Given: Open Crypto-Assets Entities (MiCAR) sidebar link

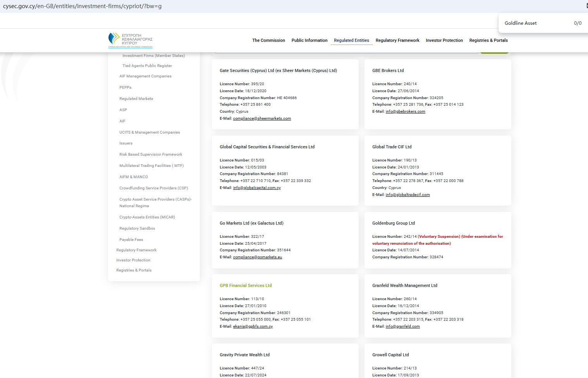Looking at the screenshot, I should 147,217.
